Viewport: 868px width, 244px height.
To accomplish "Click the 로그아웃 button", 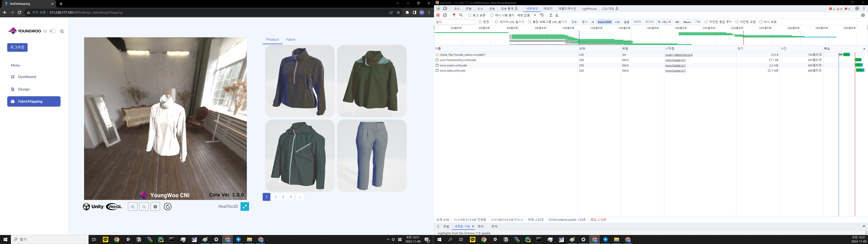I will [17, 47].
